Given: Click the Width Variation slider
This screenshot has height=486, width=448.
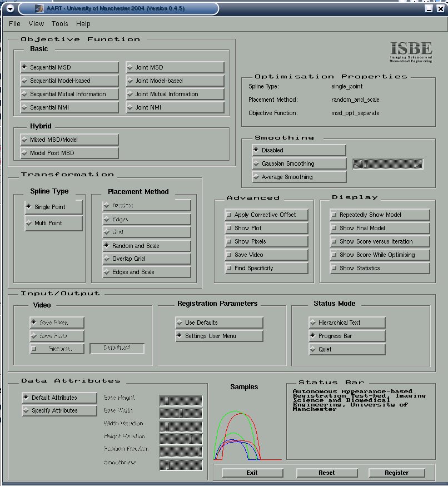Looking at the screenshot, I should click(x=181, y=426).
